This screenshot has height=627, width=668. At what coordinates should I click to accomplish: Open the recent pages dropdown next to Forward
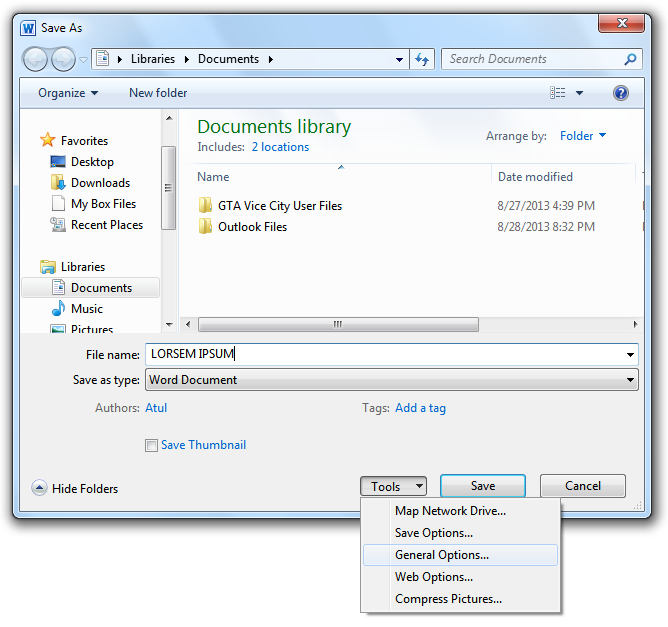pyautogui.click(x=84, y=60)
